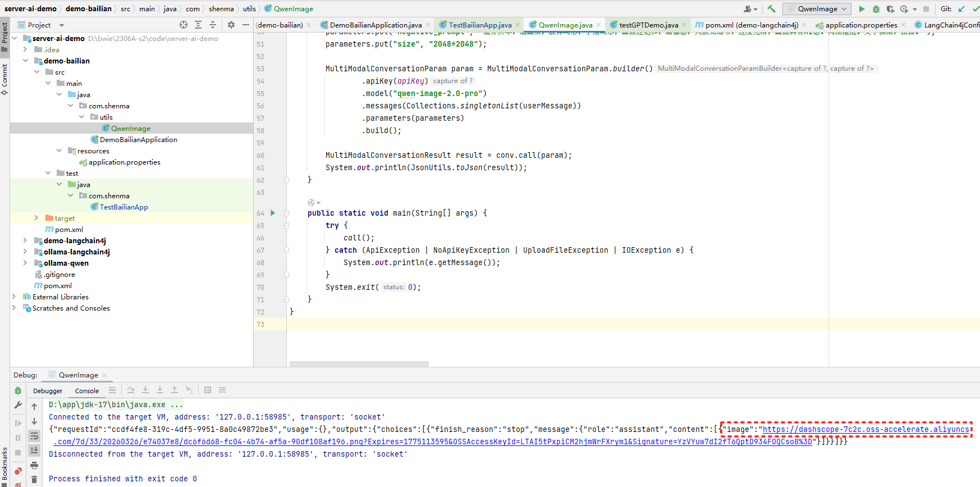Print console output with printer icon
Screen dimensions: 980x487
point(34,465)
